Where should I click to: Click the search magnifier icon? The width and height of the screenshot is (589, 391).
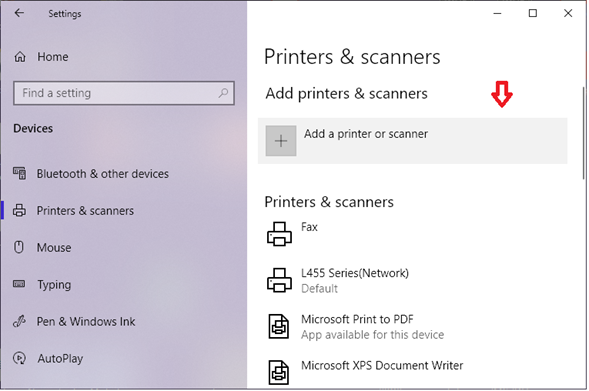pos(224,93)
